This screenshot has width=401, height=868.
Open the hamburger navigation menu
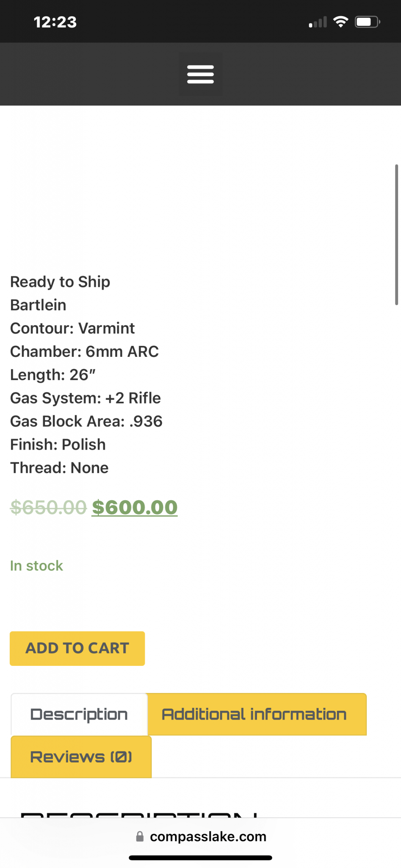(200, 74)
